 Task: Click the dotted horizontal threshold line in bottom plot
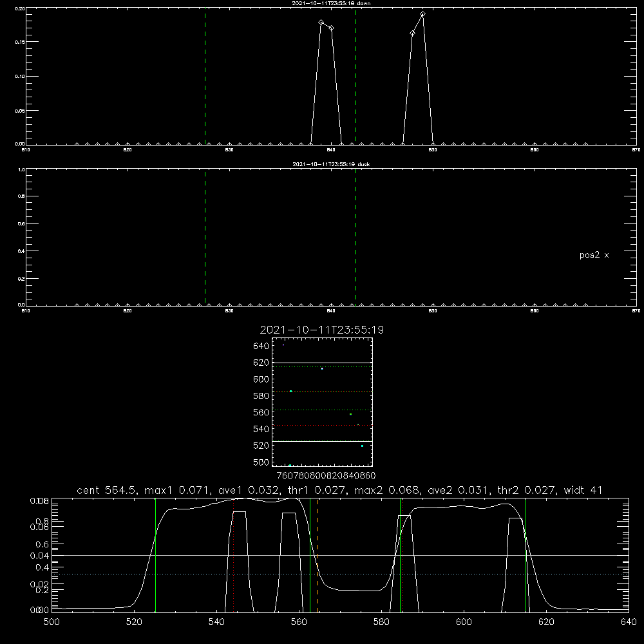coord(340,574)
